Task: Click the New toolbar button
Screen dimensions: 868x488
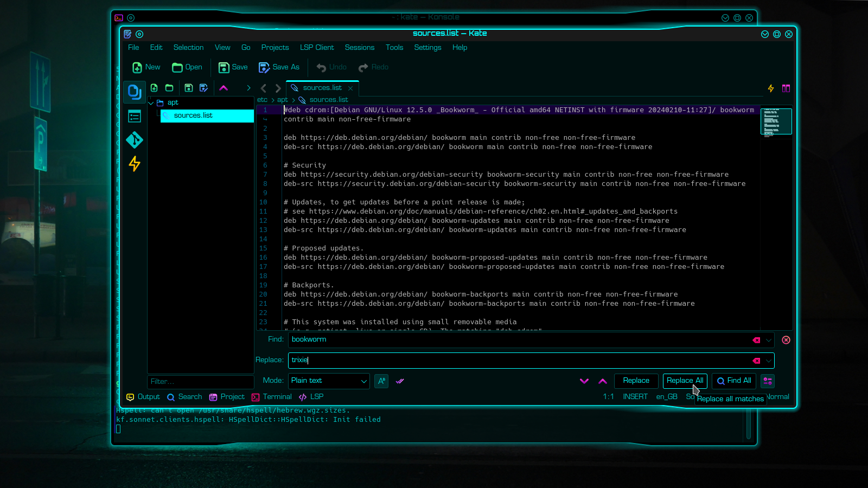Action: pyautogui.click(x=146, y=67)
